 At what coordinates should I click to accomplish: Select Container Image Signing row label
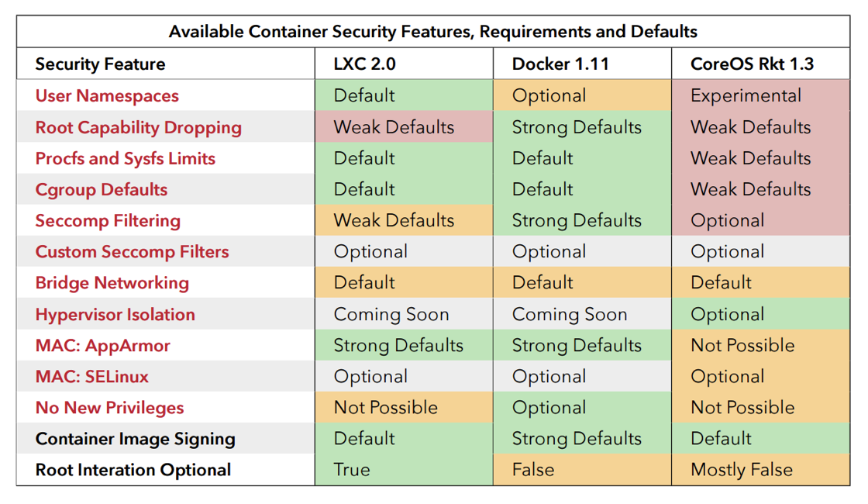(135, 439)
